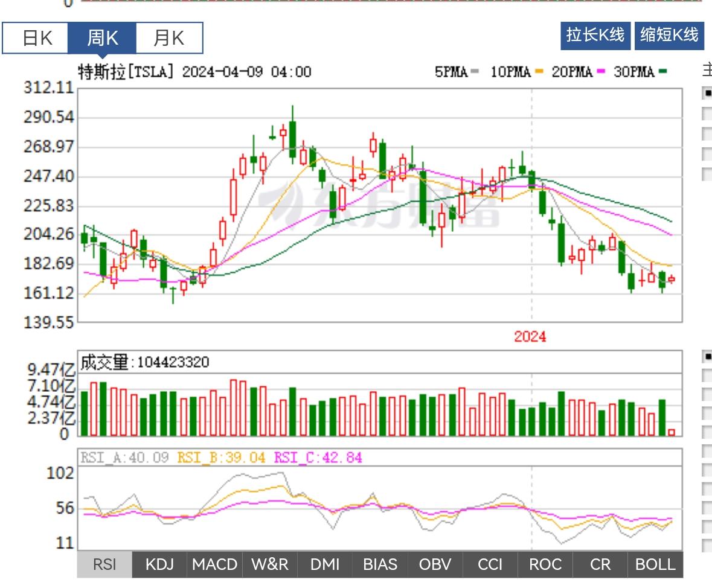Click the 4.74亿 volume axis label
The width and height of the screenshot is (712, 588).
(x=51, y=402)
